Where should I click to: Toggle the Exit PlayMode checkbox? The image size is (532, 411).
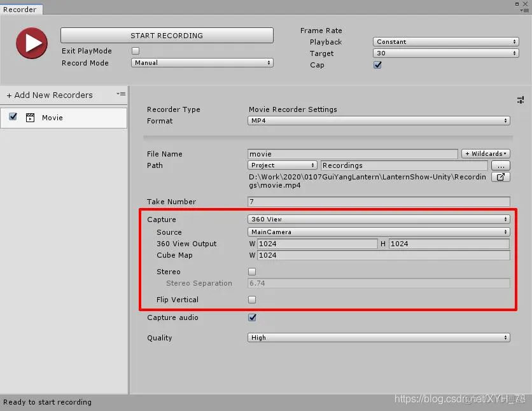[x=136, y=51]
